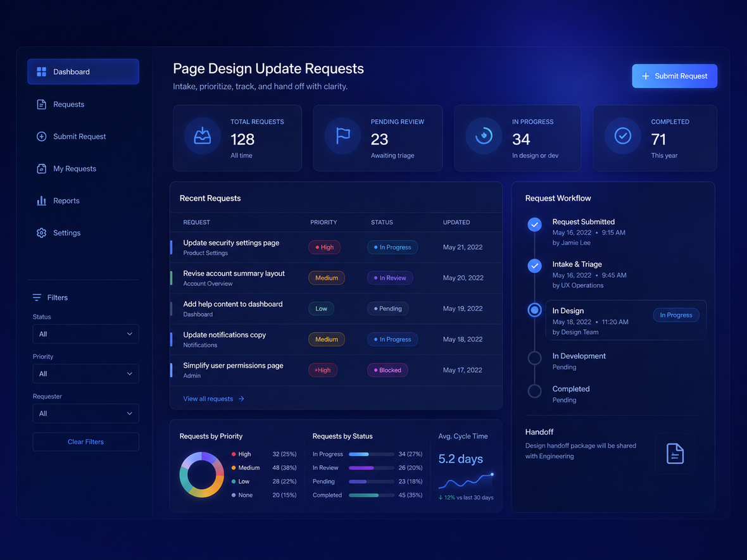Screen dimensions: 747x560
Task: Select the In Design workflow step circle
Action: click(534, 310)
